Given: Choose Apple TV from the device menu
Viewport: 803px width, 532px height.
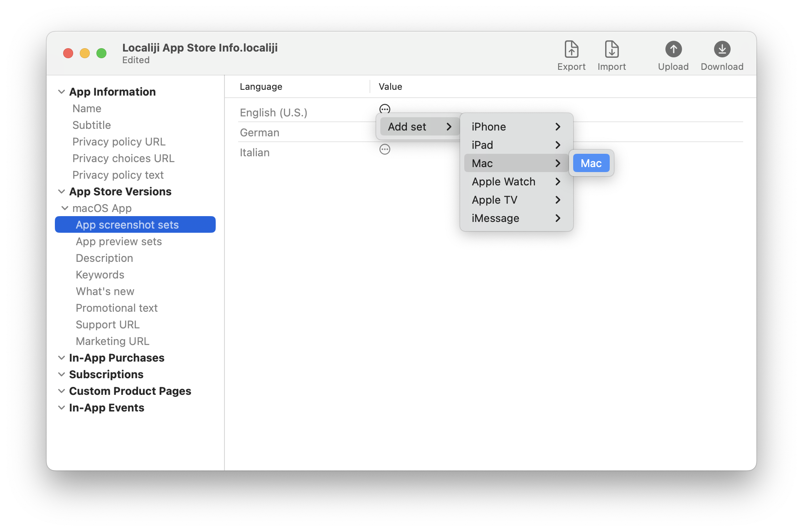Looking at the screenshot, I should 516,200.
